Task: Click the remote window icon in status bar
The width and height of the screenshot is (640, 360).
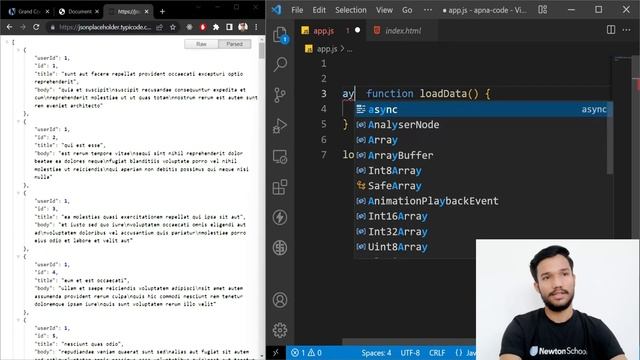Action: click(276, 353)
